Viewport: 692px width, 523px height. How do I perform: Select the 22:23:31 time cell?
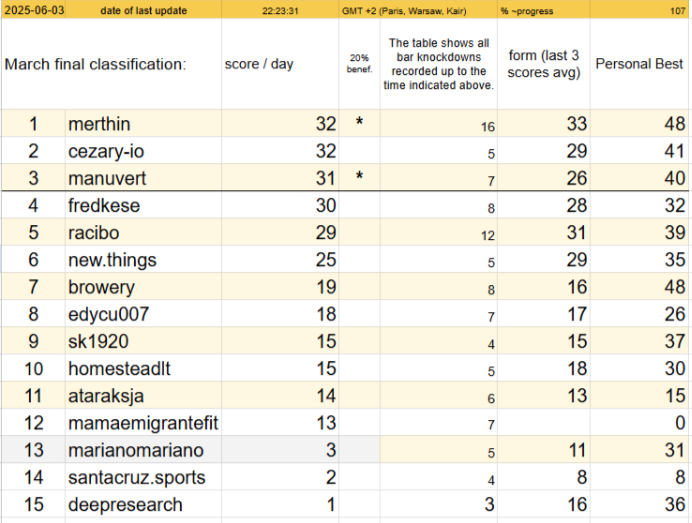[x=280, y=10]
